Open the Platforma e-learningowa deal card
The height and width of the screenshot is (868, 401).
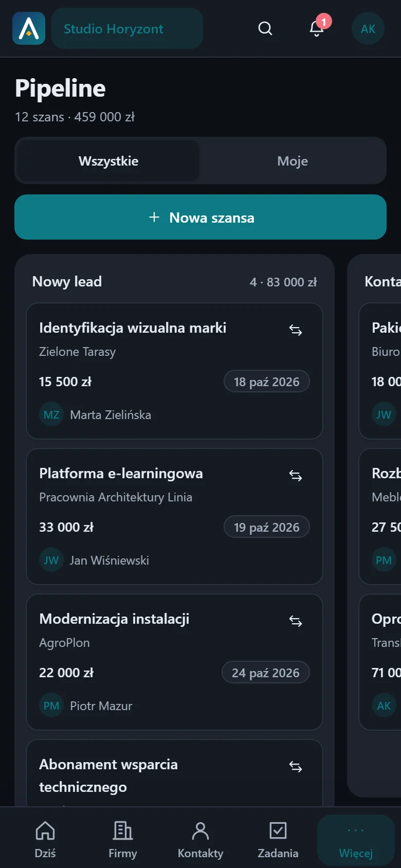tap(174, 517)
